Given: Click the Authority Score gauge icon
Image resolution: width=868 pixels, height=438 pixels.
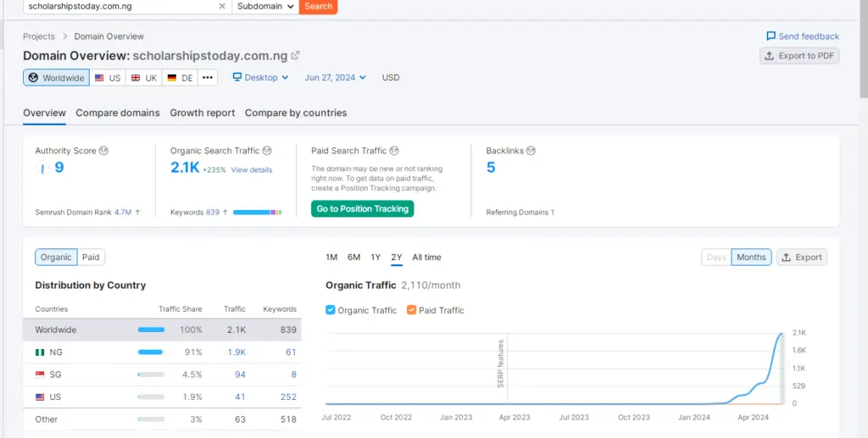Looking at the screenshot, I should coord(42,168).
